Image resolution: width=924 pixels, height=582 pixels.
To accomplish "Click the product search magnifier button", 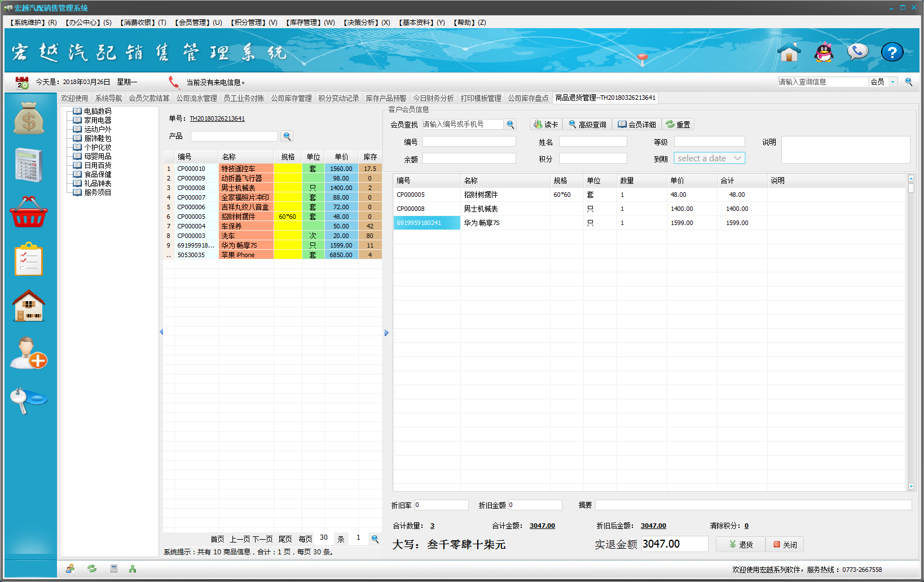I will point(287,136).
